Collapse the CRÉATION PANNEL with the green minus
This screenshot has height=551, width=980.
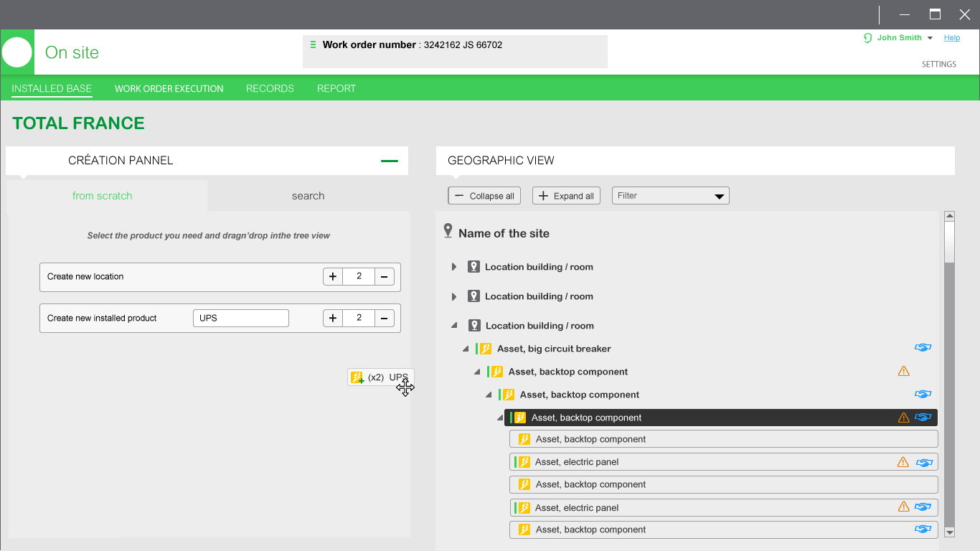(390, 161)
